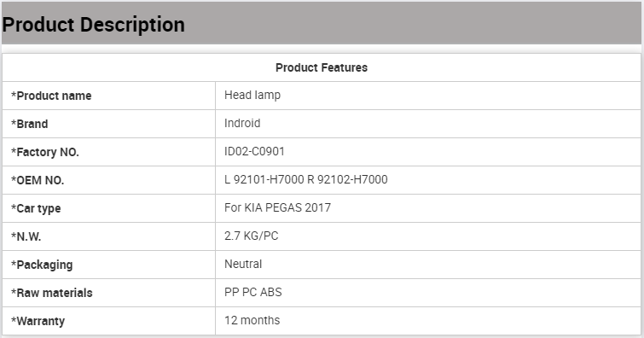Image resolution: width=644 pixels, height=338 pixels.
Task: Select the Indroid brand value
Action: pos(242,123)
